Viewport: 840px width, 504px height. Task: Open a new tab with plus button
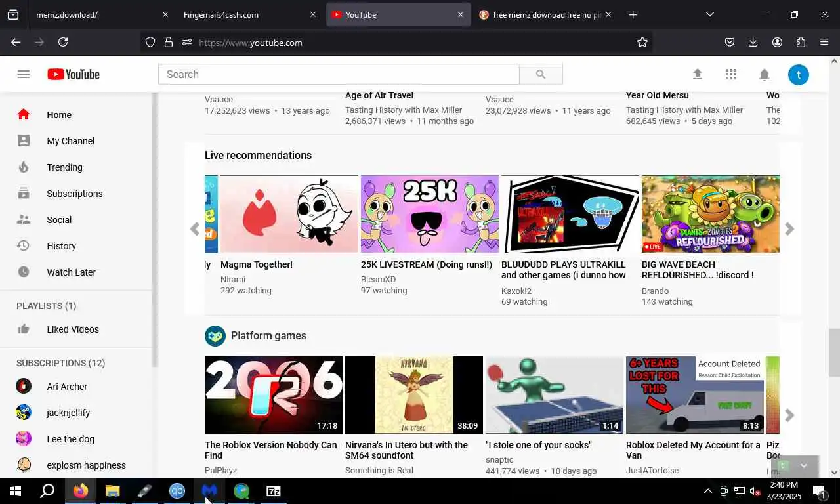tap(633, 14)
